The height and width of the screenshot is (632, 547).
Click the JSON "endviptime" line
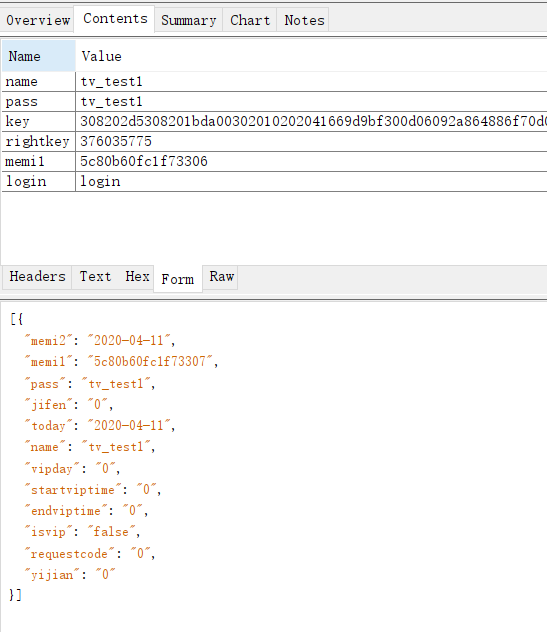coord(87,511)
